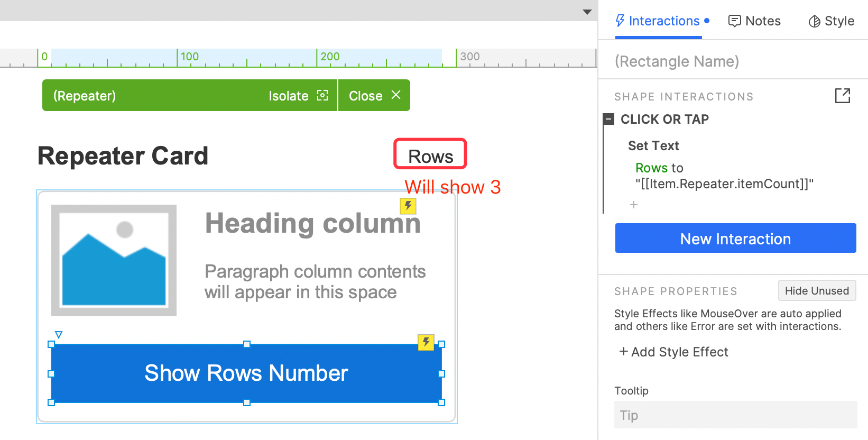Select the Set Text action
This screenshot has width=868, height=440.
tap(653, 145)
